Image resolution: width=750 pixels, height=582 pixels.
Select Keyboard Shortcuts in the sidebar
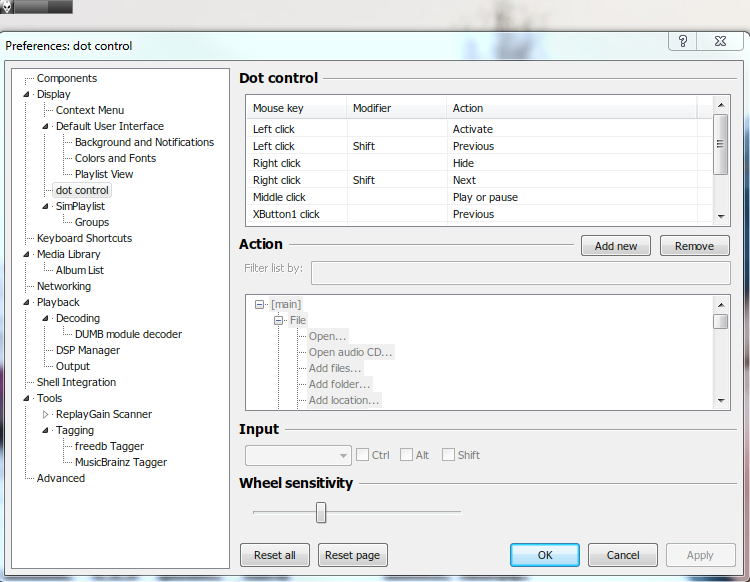[x=84, y=238]
